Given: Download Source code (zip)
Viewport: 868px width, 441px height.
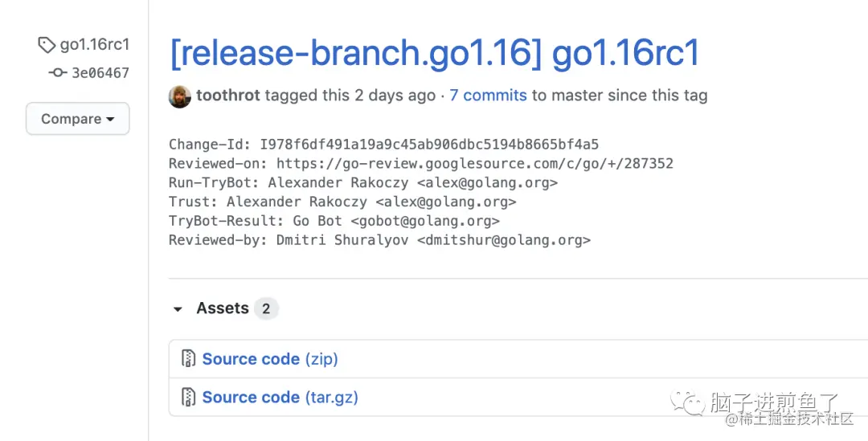Looking at the screenshot, I should (270, 359).
